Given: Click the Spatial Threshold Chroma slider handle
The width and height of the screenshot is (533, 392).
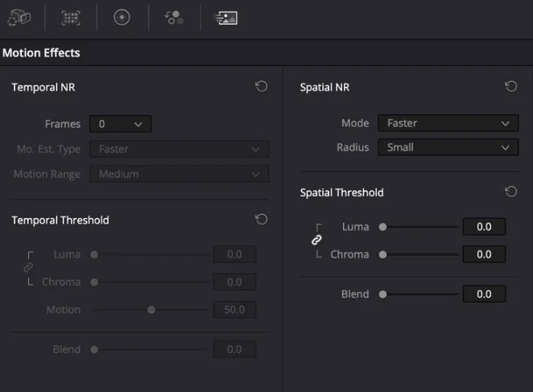Looking at the screenshot, I should click(x=383, y=254).
